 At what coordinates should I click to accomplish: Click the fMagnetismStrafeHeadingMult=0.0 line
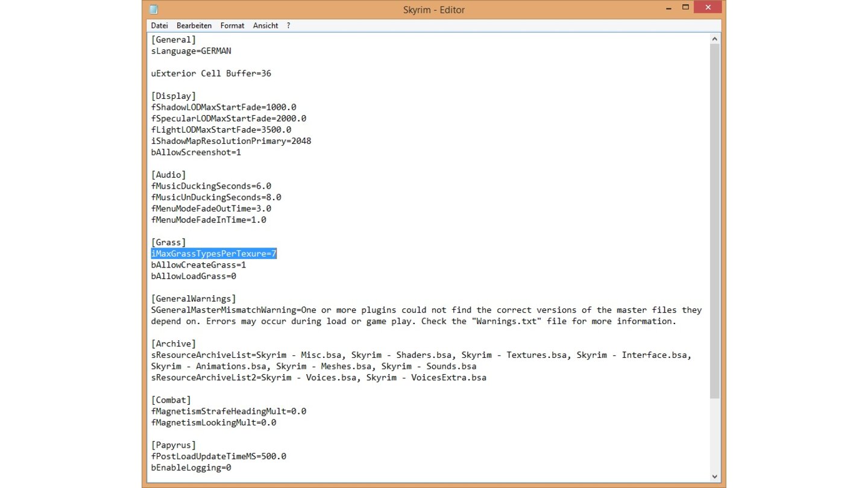click(228, 411)
